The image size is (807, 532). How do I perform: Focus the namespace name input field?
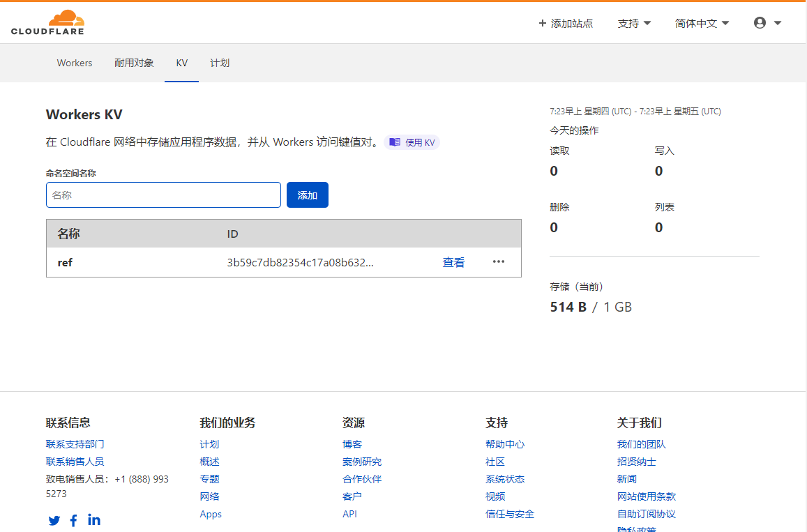[x=163, y=195]
